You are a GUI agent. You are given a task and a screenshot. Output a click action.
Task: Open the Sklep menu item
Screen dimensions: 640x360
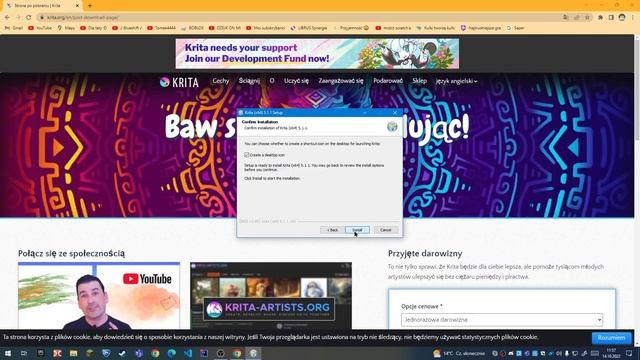tap(419, 81)
